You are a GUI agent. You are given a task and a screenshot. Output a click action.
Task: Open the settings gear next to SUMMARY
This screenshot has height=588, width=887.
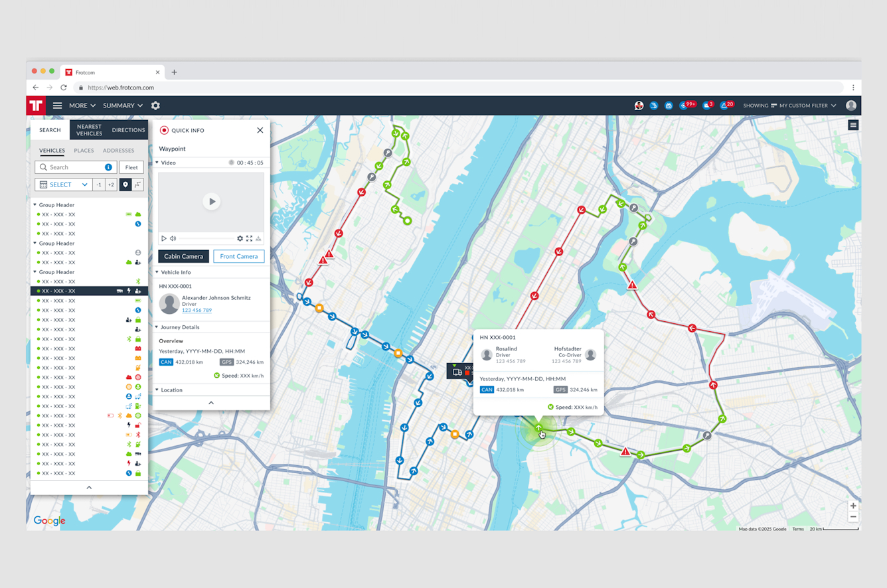[155, 106]
